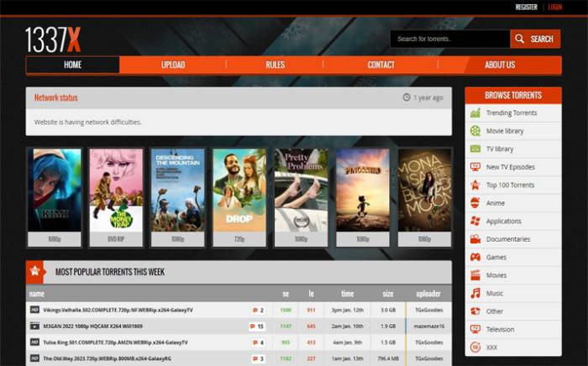Viewport: 588px width, 366px height.
Task: Click the HD icon on Vikings Valhalla row
Action: click(x=34, y=310)
